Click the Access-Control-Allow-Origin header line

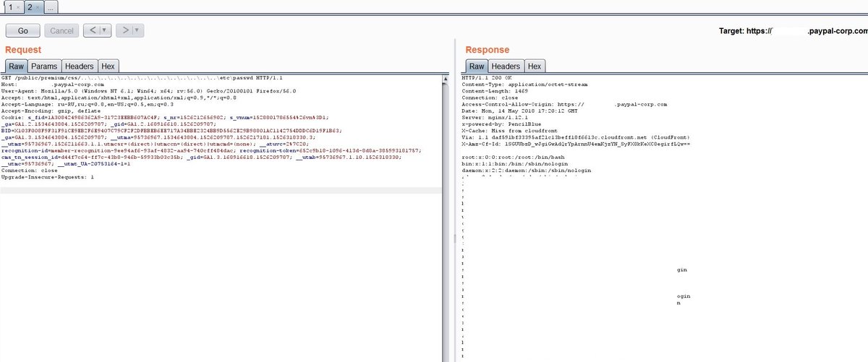(x=564, y=105)
